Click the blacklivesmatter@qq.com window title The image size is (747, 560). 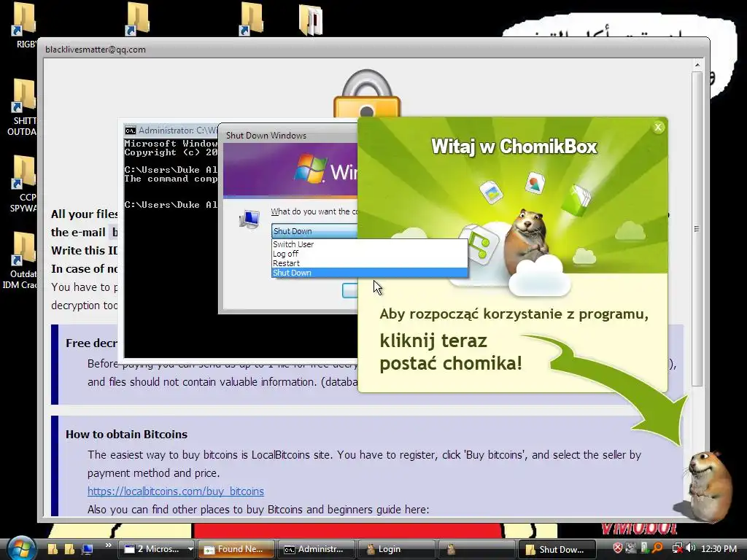(96, 50)
